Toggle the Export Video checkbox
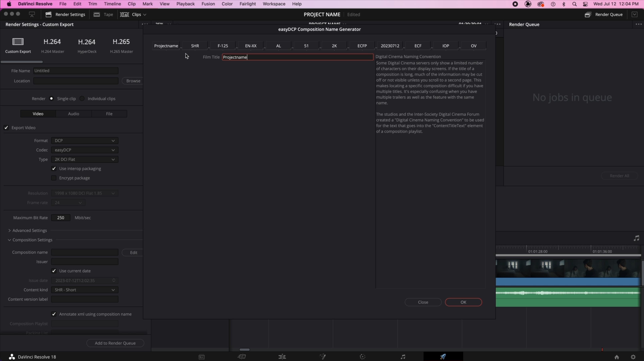The height and width of the screenshot is (361, 644). point(6,128)
